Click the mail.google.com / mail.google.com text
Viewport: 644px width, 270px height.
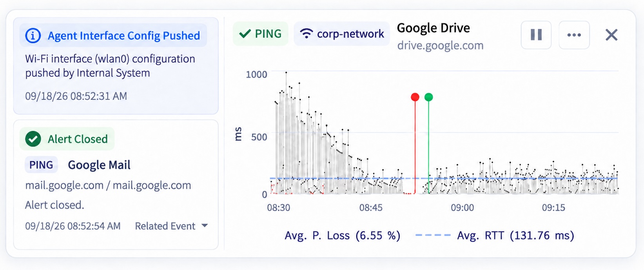[108, 185]
